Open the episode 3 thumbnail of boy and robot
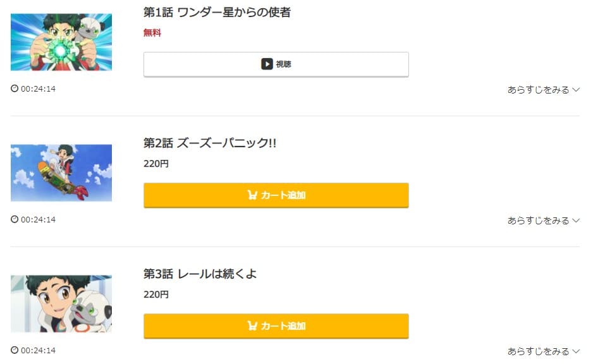Viewport: 593px width, 364px height. pos(61,303)
